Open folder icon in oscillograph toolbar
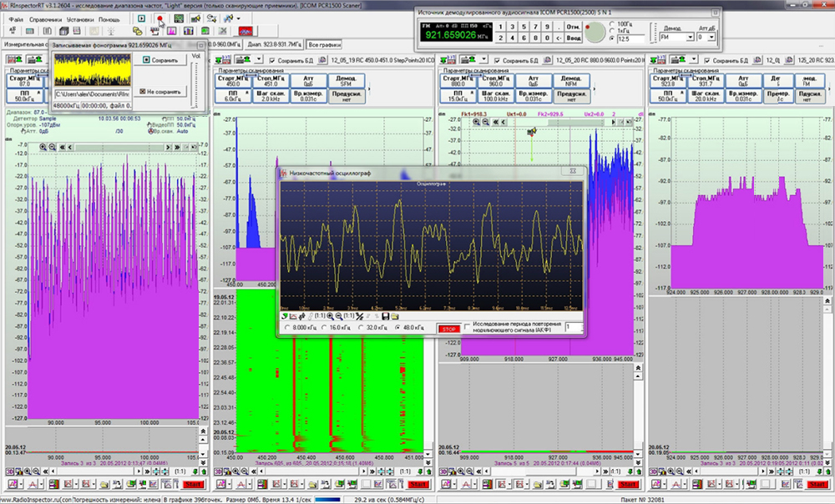 coord(395,317)
